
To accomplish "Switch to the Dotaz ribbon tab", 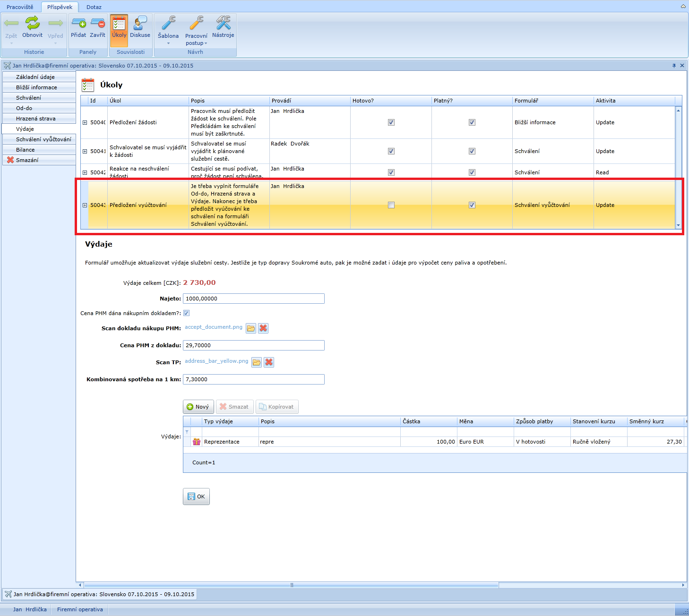I will (x=94, y=7).
